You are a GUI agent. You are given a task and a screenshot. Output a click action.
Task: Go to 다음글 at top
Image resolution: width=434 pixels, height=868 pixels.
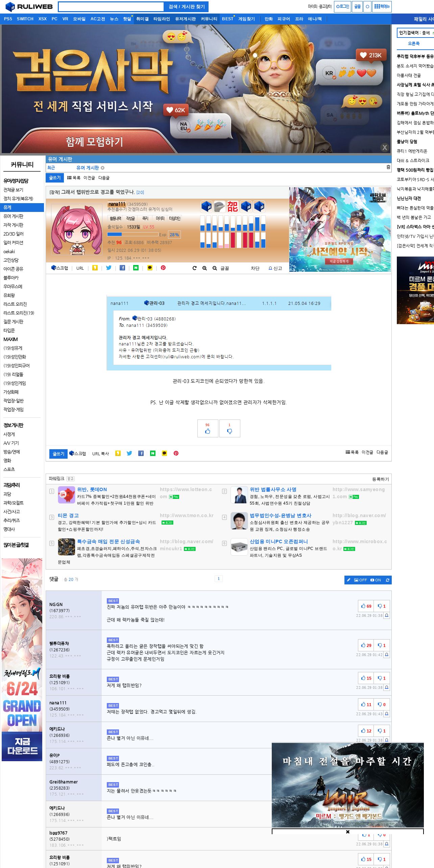click(x=104, y=178)
